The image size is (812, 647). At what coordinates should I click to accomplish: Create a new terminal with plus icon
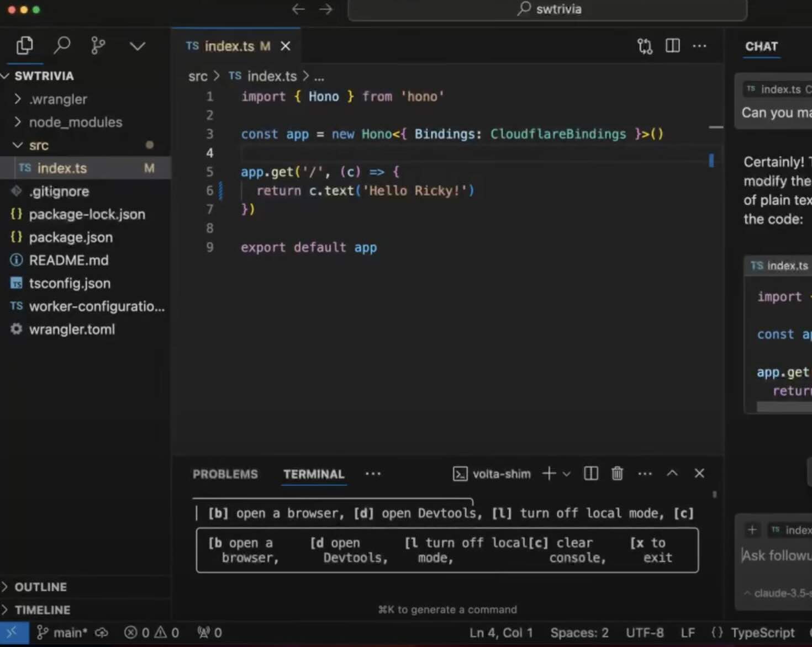549,473
